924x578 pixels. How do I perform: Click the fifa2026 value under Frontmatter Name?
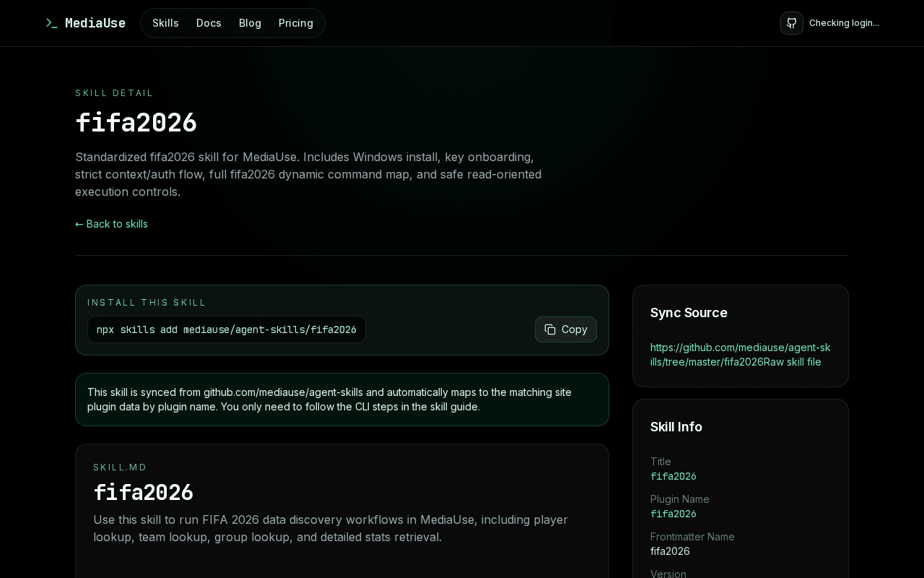(x=670, y=551)
